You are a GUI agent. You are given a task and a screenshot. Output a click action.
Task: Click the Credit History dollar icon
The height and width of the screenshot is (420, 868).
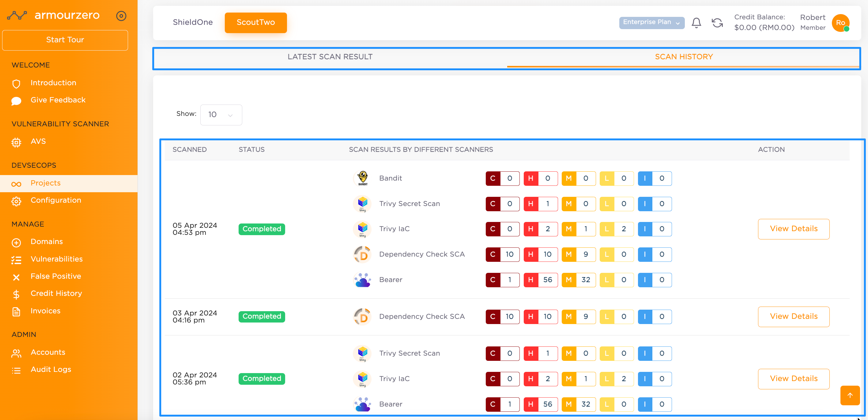[x=16, y=294]
